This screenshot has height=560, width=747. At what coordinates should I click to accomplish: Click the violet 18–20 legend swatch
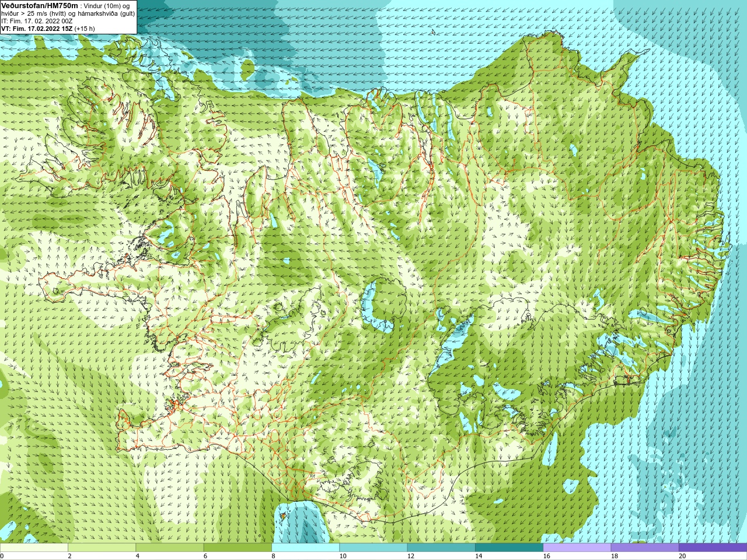coord(644,548)
